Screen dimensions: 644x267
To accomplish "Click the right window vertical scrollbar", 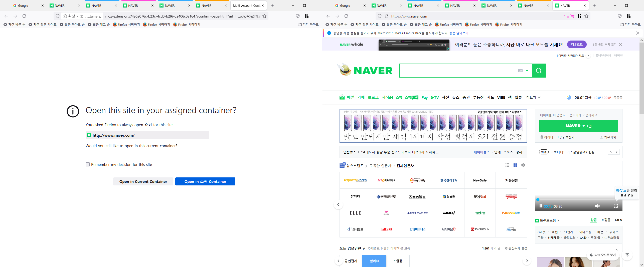I will pyautogui.click(x=641, y=78).
